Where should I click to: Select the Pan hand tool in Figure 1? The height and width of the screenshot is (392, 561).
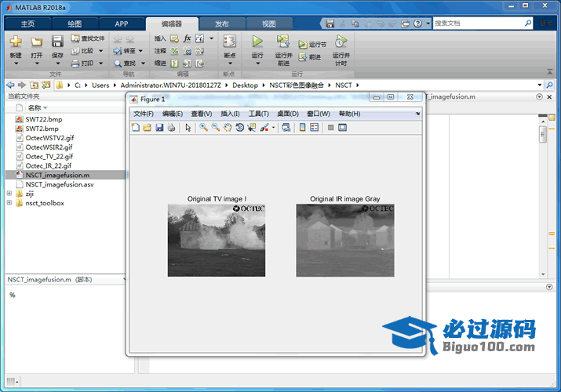228,128
